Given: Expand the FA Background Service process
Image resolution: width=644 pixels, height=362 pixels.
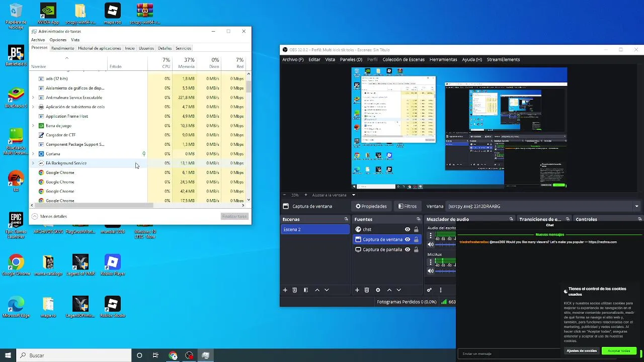Looking at the screenshot, I should (33, 163).
